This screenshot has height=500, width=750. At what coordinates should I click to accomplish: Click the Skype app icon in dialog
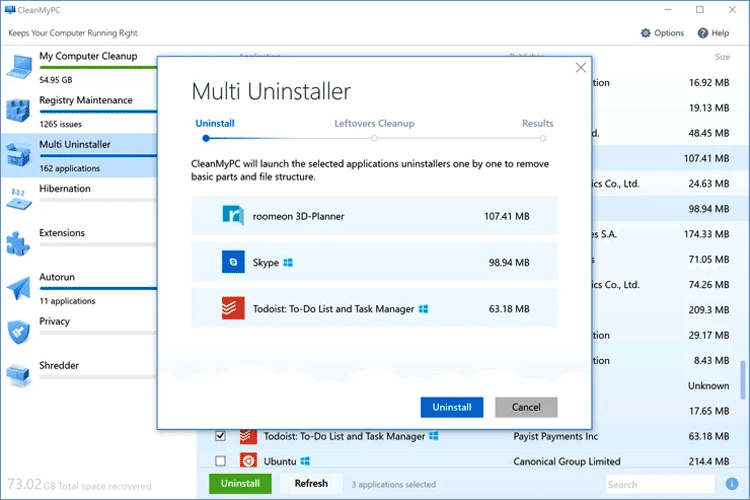pyautogui.click(x=233, y=262)
